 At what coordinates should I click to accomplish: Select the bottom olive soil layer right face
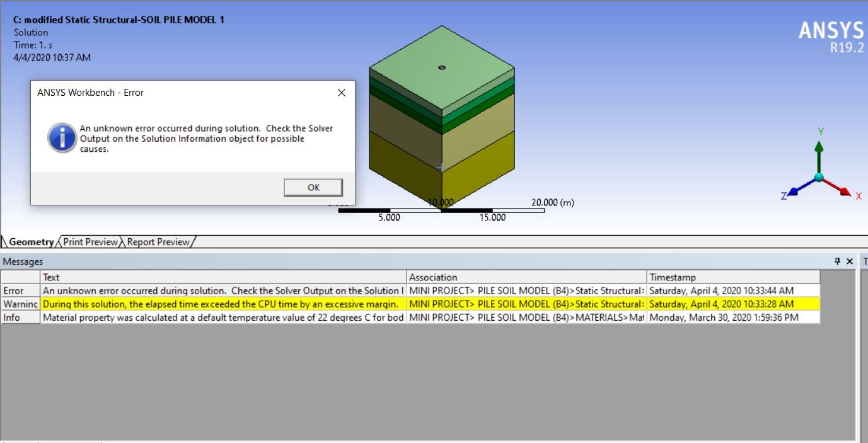[x=478, y=169]
